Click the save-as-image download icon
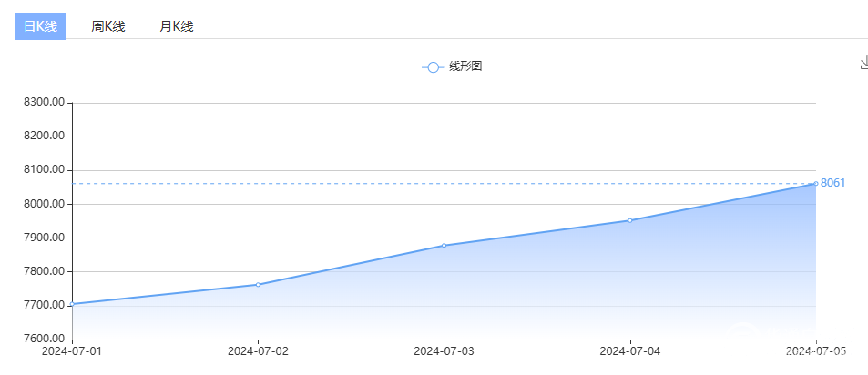This screenshot has width=868, height=375. click(x=863, y=62)
